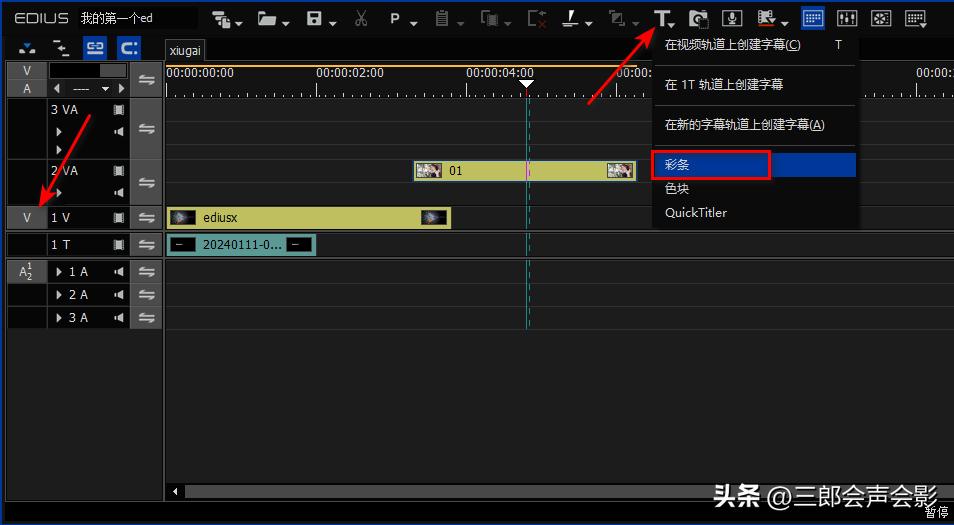Open the folder icon's dropdown arrow
Image resolution: width=954 pixels, height=525 pixels.
click(286, 23)
